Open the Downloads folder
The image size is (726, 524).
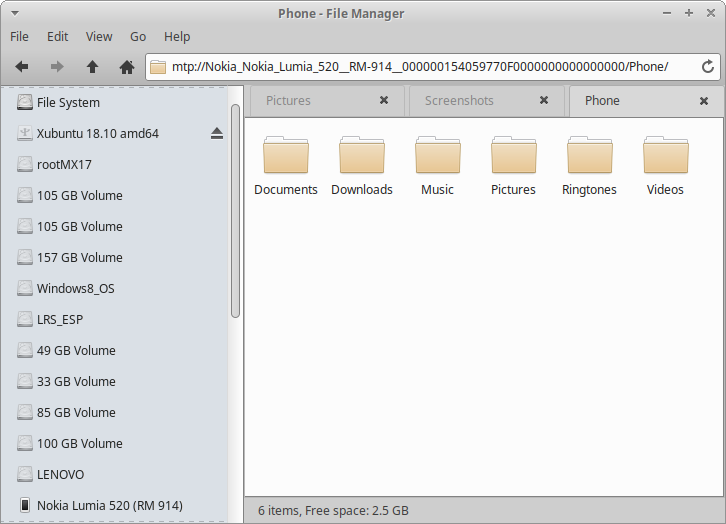362,166
